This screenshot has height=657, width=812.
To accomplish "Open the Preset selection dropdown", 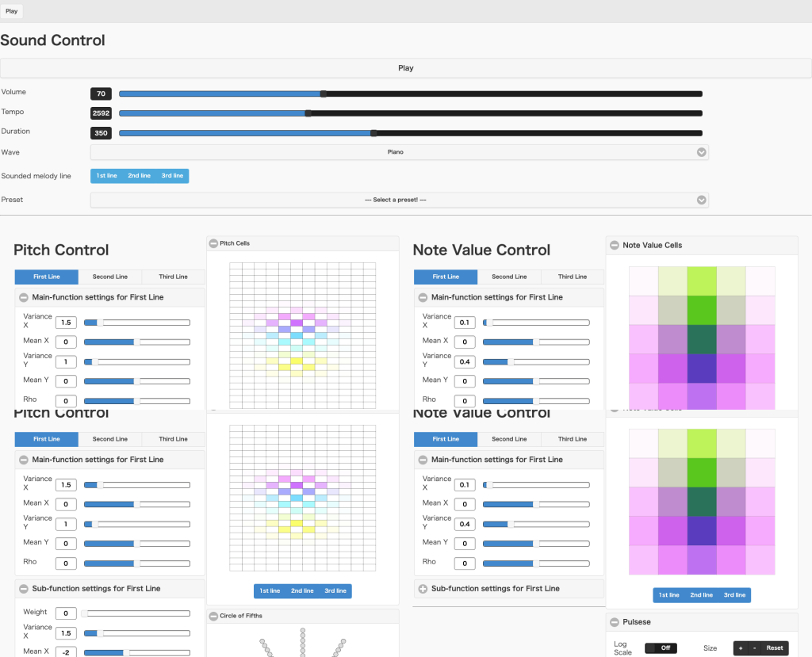I will pyautogui.click(x=399, y=201).
